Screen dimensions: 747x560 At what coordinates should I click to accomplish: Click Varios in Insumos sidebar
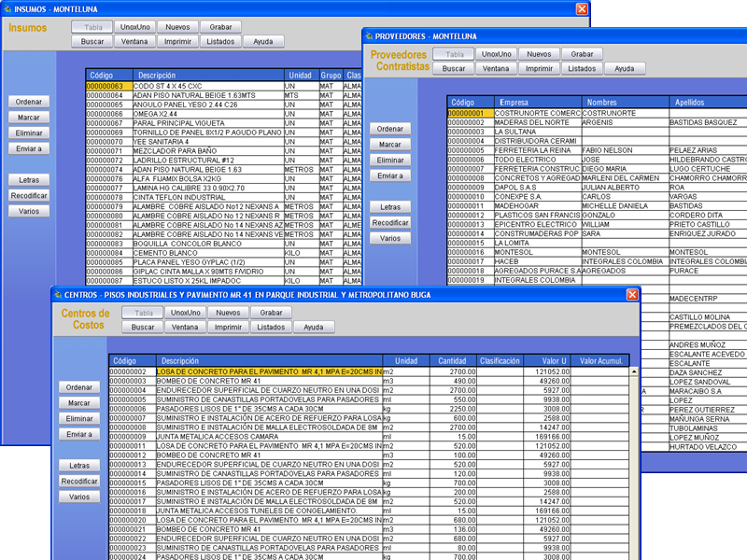(29, 212)
